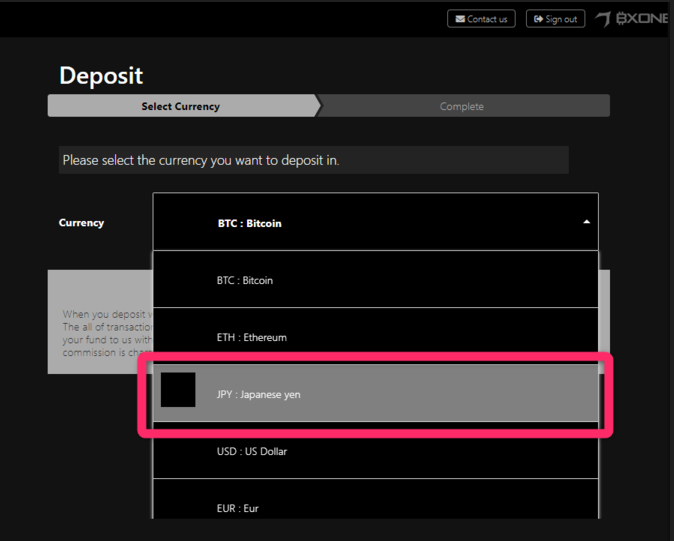The image size is (674, 541).
Task: Click the envelope icon on Contact us
Action: (459, 19)
